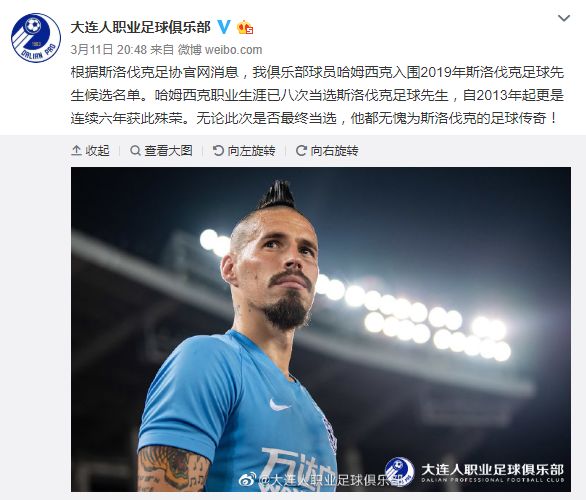Screen dimensions: 586x500
Task: Rotate the image right with 向右旋转
Action: (327, 151)
